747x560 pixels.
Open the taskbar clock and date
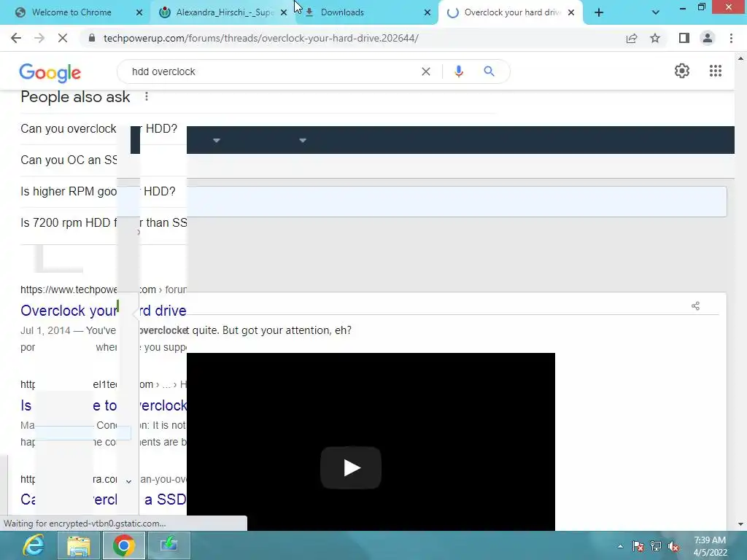pos(710,546)
